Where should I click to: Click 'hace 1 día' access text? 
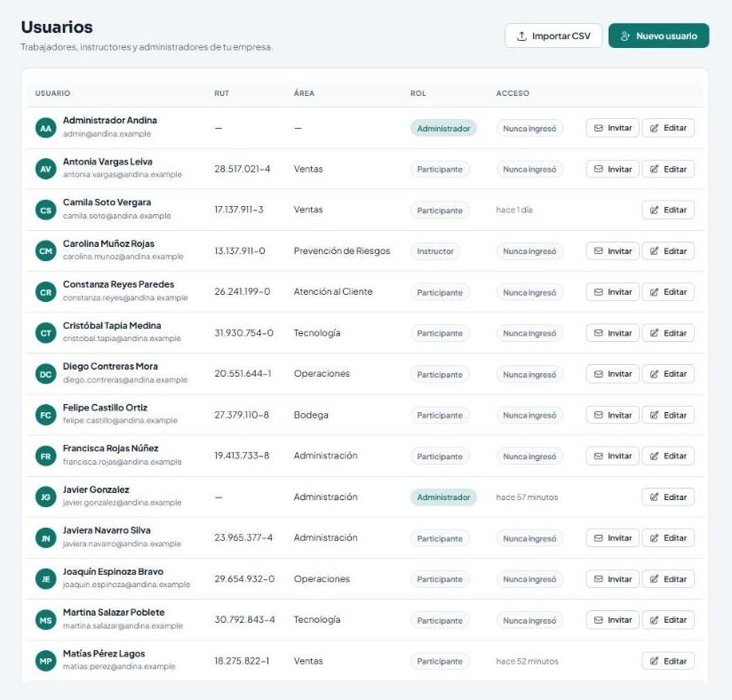pyautogui.click(x=514, y=211)
